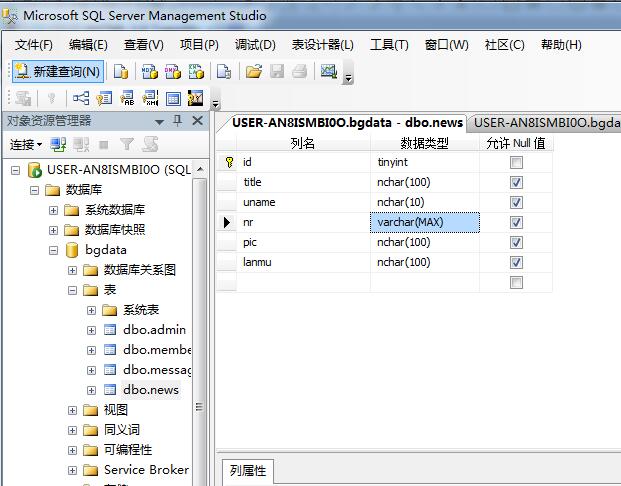
Task: Click the New Query (新建查询) button
Action: [58, 72]
